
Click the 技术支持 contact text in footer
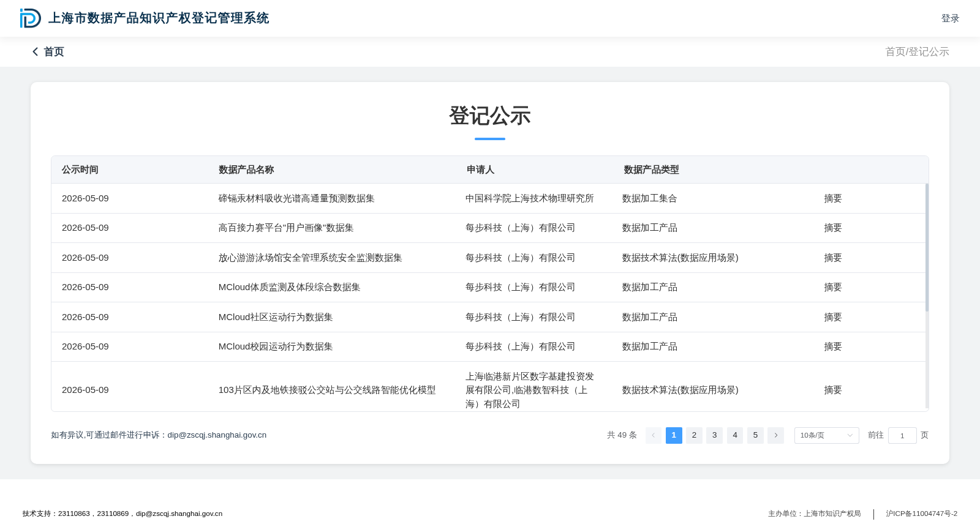click(123, 514)
